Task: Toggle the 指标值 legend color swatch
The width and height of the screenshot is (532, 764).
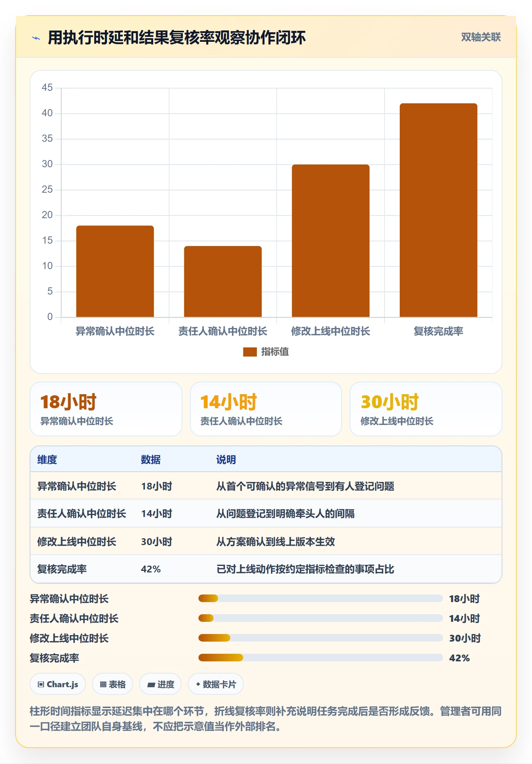Action: pos(250,352)
